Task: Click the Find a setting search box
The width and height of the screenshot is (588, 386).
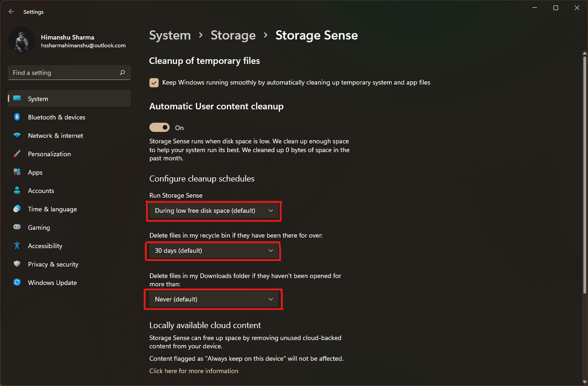Action: 69,73
